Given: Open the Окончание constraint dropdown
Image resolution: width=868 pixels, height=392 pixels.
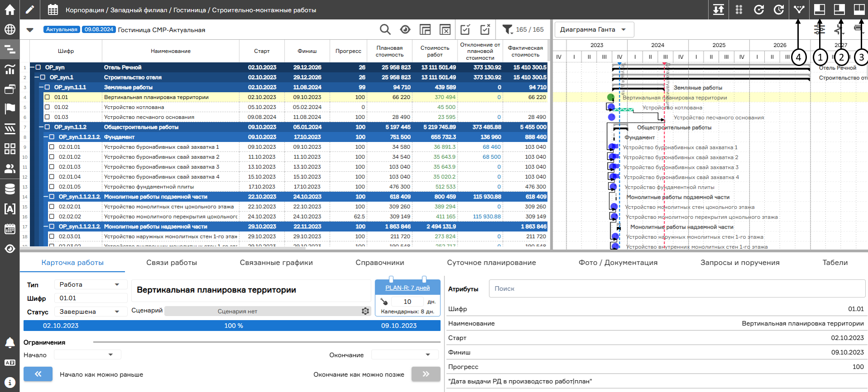Looking at the screenshot, I should point(405,355).
